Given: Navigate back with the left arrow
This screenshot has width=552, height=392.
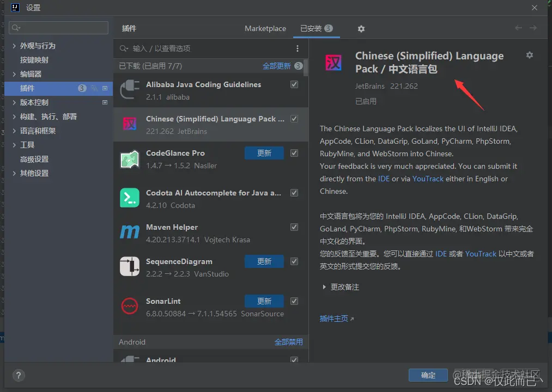Looking at the screenshot, I should pyautogui.click(x=519, y=28).
